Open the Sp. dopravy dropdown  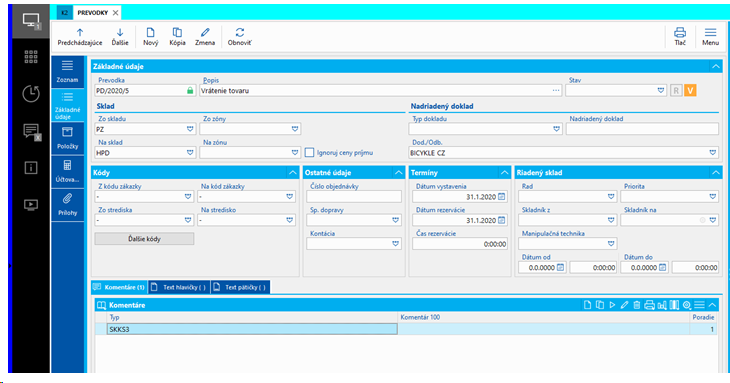coord(395,220)
